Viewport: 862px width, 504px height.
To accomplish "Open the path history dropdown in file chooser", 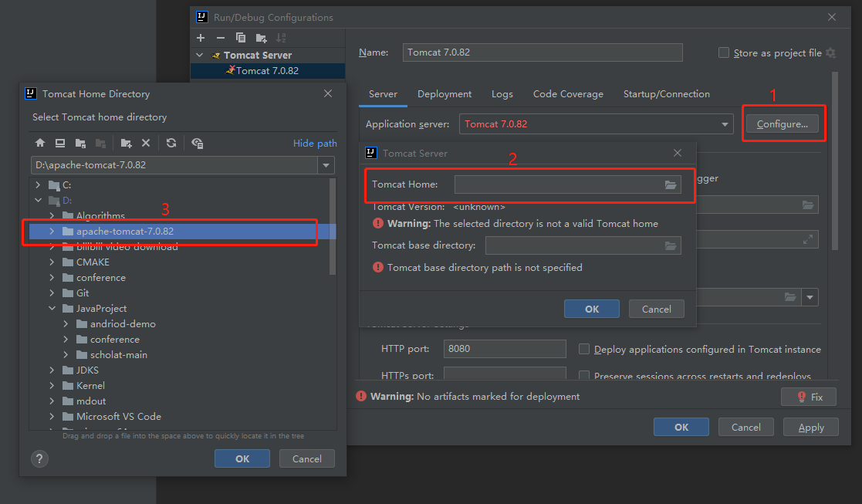I will point(326,165).
